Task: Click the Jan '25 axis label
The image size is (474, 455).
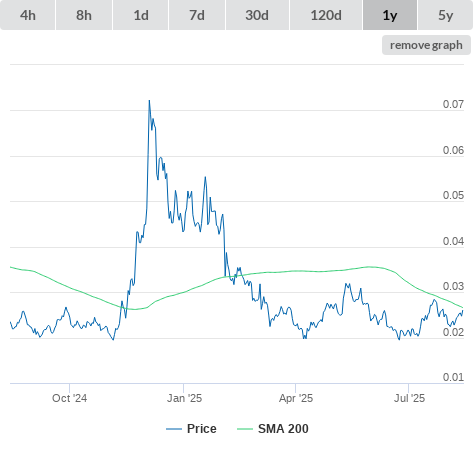Action: tap(184, 398)
